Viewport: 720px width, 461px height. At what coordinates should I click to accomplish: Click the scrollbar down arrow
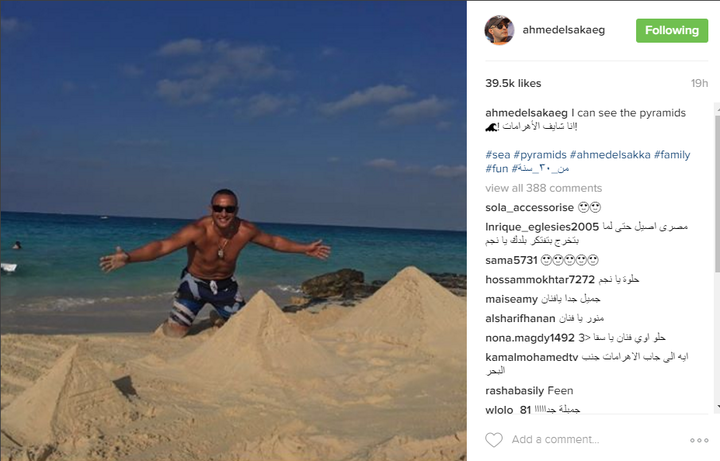[717, 407]
